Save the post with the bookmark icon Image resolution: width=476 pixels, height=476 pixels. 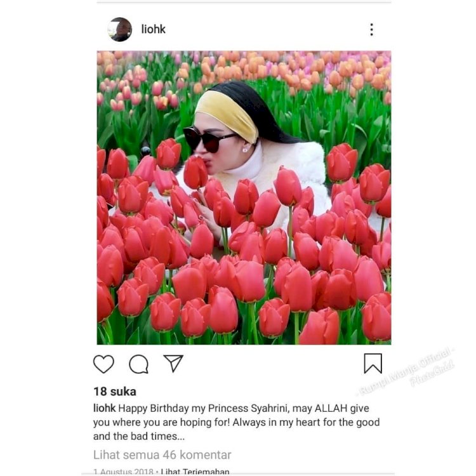click(x=373, y=364)
